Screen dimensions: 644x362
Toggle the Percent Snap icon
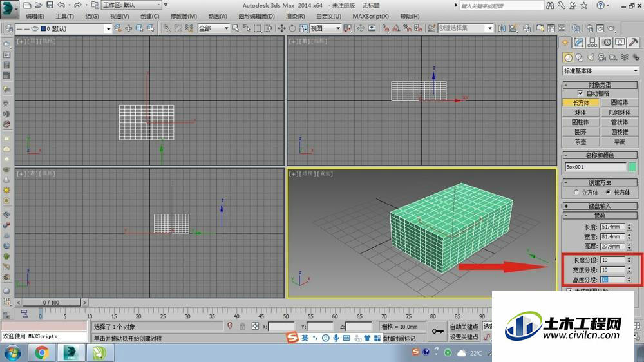pyautogui.click(x=407, y=28)
